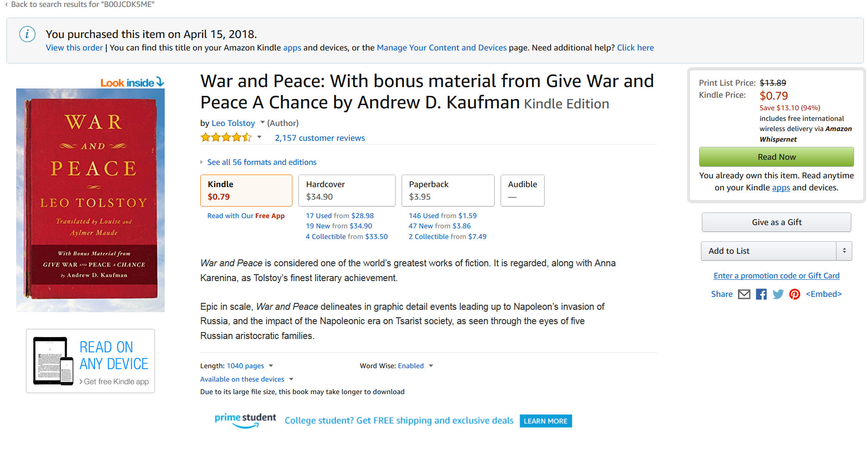Select the Paperback format tab
Screen dimensions: 868x452
[447, 190]
